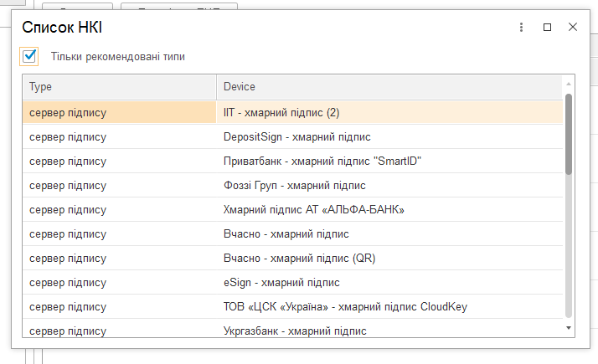Click the scrollbar up arrow
Image resolution: width=598 pixels, height=364 pixels.
click(568, 84)
